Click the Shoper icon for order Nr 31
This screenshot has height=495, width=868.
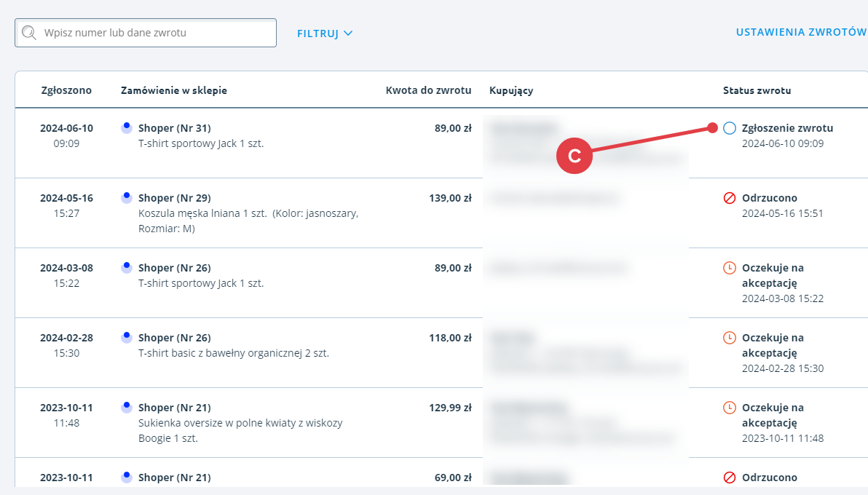point(127,128)
